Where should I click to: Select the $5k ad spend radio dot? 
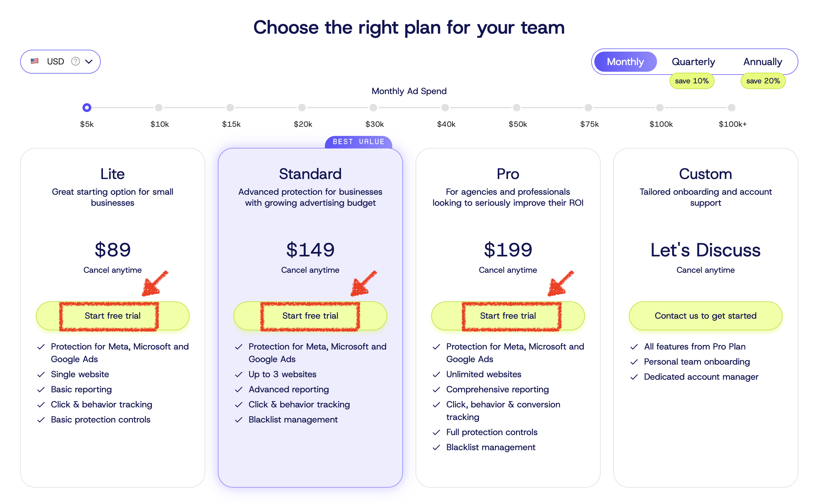(87, 108)
